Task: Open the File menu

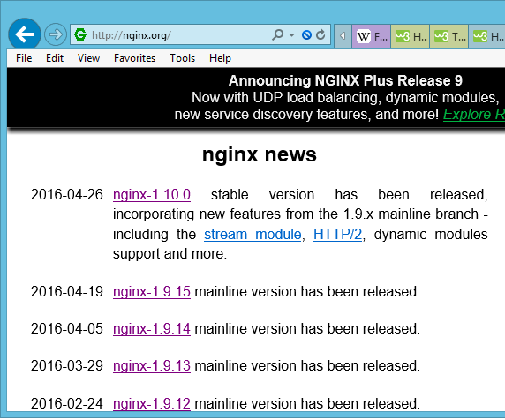Action: 24,58
